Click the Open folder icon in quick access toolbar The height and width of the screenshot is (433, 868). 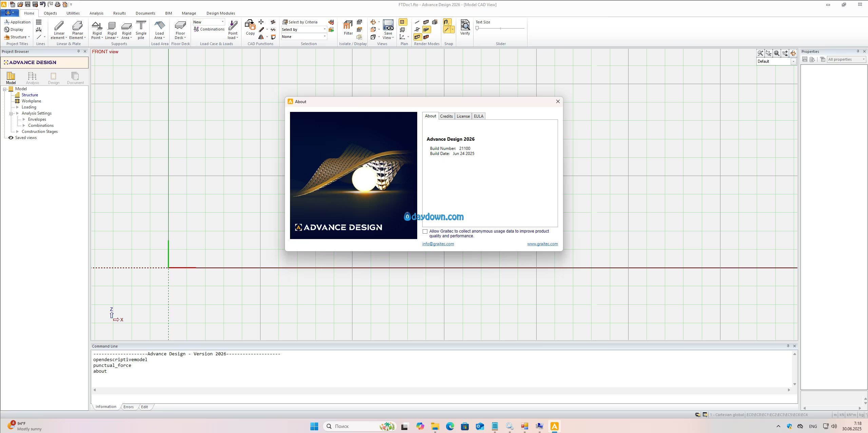click(20, 4)
